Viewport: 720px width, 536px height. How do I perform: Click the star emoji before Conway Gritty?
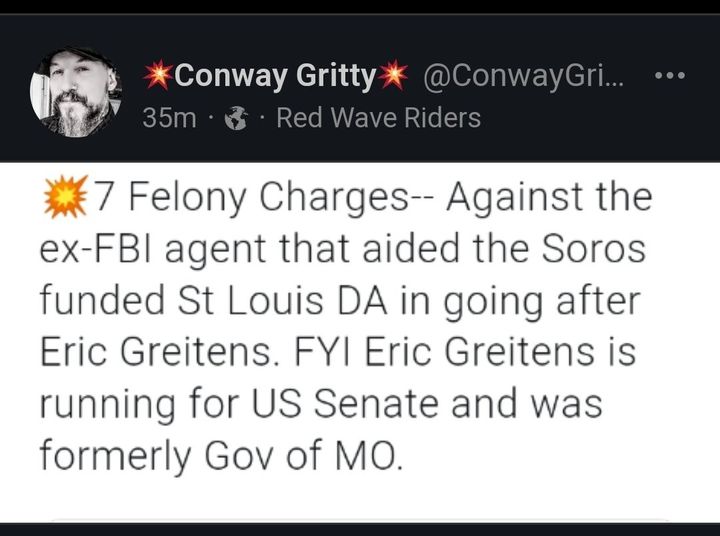pyautogui.click(x=157, y=76)
